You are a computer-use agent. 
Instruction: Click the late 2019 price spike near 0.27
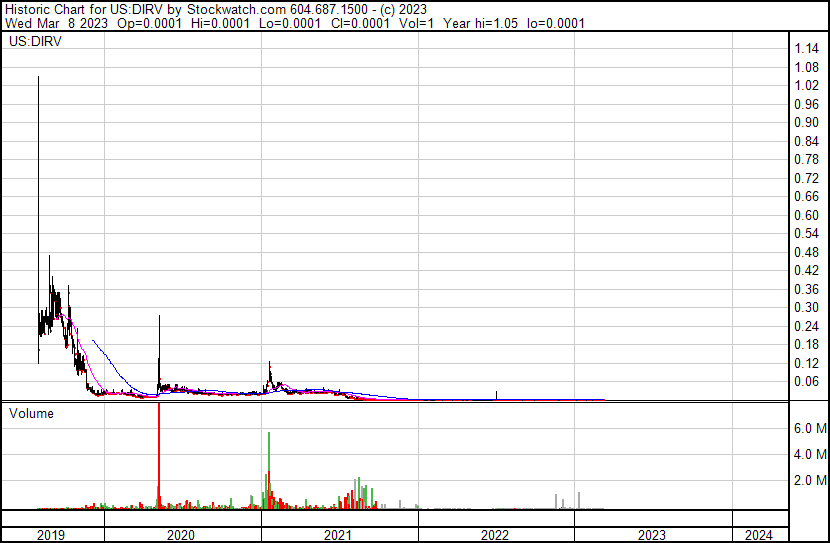(159, 352)
